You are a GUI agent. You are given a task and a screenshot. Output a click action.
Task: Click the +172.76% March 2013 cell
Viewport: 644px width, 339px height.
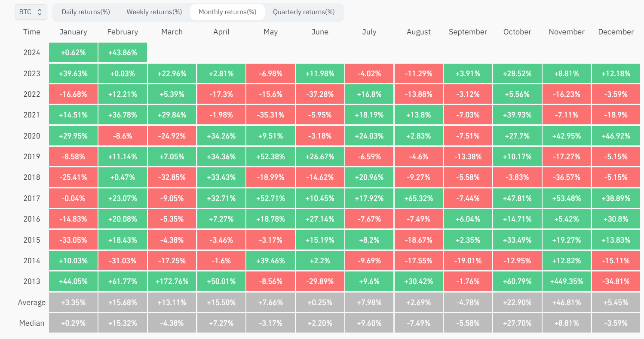coord(172,281)
